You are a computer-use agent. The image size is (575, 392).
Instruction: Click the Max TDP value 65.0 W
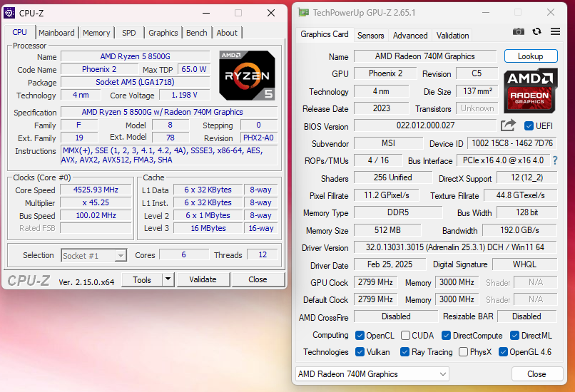(x=194, y=69)
